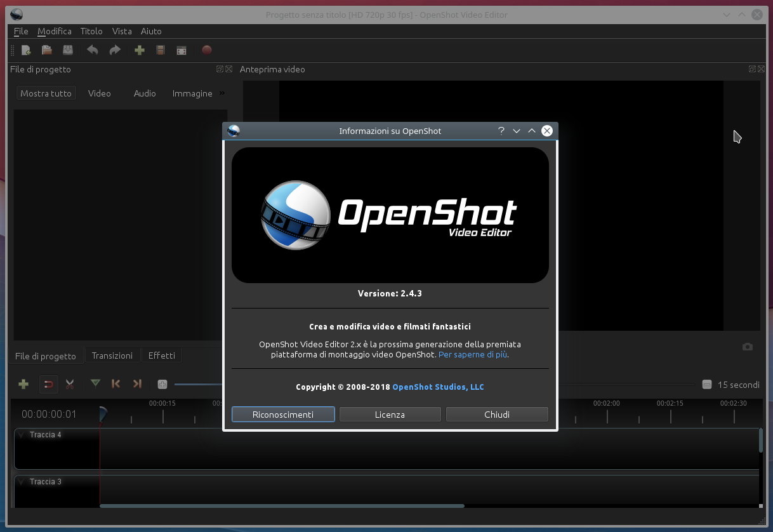The height and width of the screenshot is (532, 773).
Task: Add a track with the timeline plus
Action: point(23,384)
